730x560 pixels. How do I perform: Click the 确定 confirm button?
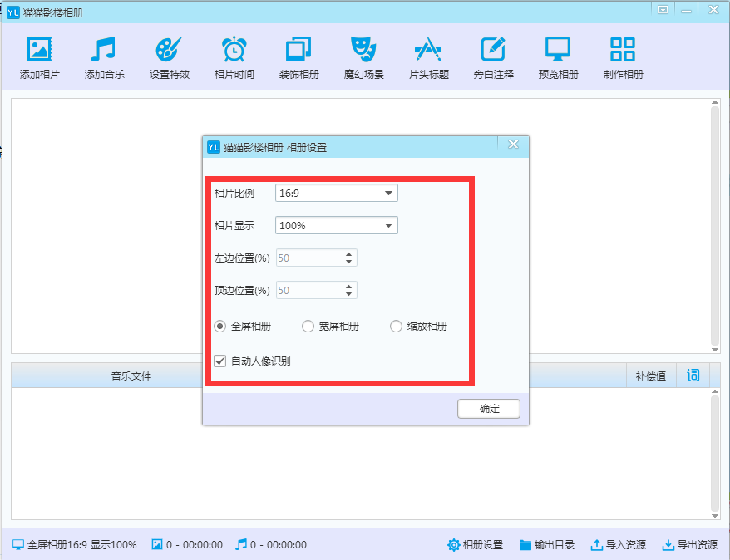pyautogui.click(x=488, y=409)
